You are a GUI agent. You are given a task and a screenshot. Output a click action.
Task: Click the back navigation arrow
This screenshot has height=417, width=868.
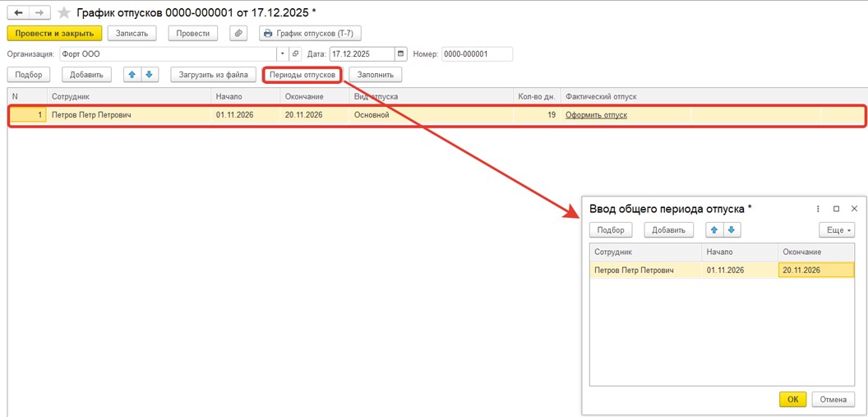click(x=18, y=13)
